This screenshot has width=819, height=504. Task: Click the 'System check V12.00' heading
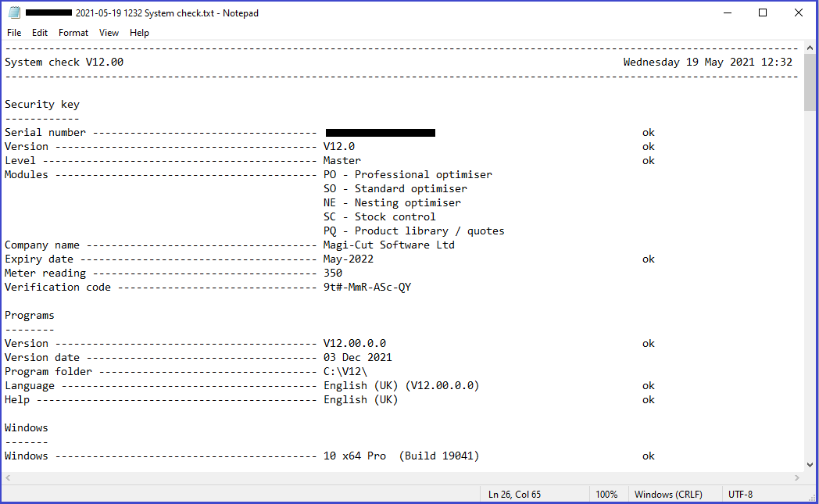click(x=64, y=63)
